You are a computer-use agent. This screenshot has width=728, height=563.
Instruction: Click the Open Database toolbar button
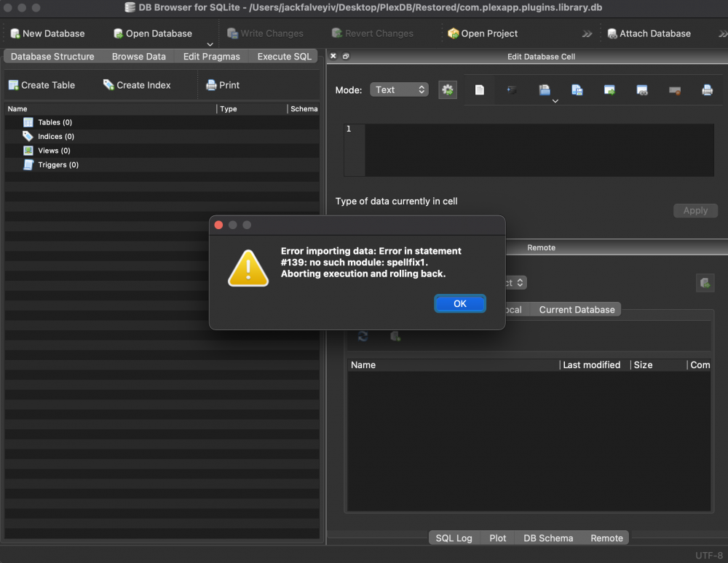tap(153, 33)
